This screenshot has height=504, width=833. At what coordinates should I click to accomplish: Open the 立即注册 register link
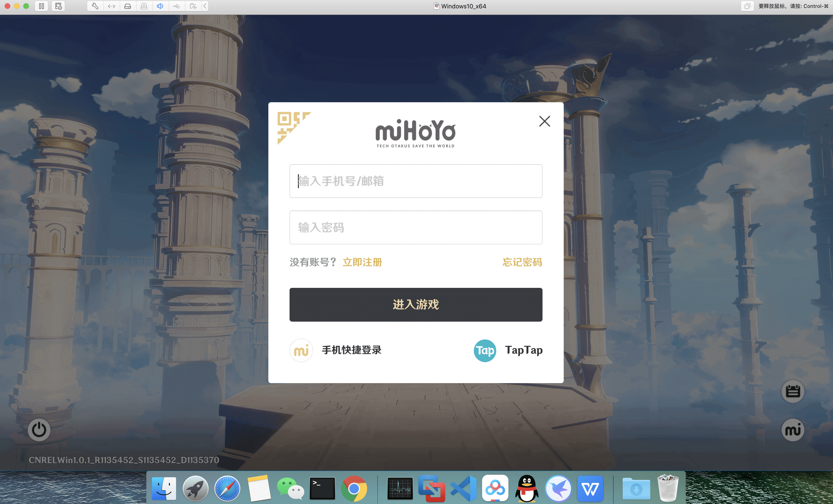click(x=362, y=262)
